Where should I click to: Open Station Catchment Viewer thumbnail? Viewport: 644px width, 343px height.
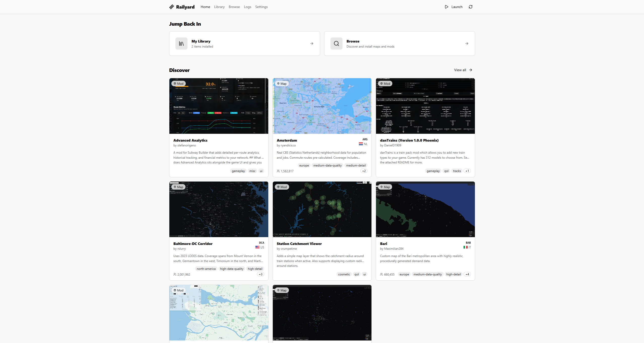[x=322, y=209]
